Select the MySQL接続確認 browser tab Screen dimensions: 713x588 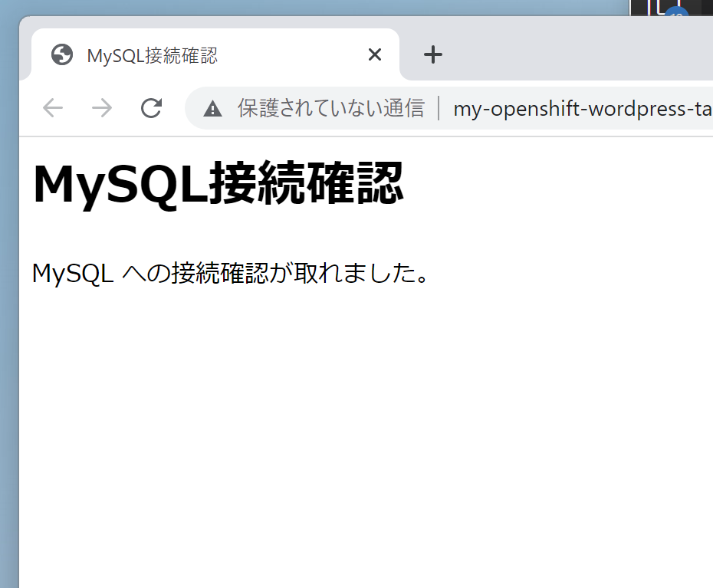coord(215,54)
